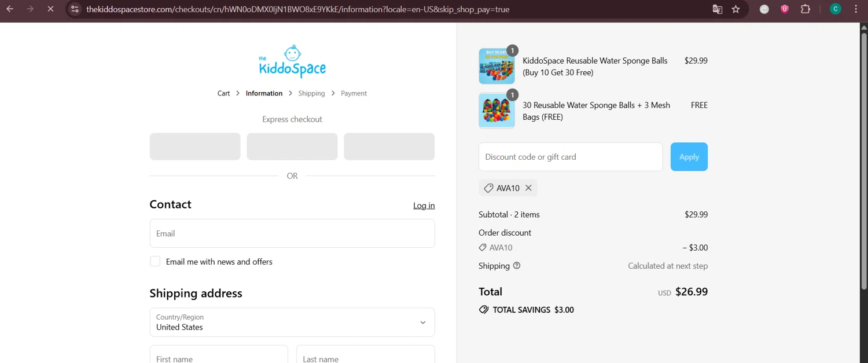This screenshot has width=868, height=363.
Task: Select the Payment breadcrumb step
Action: pyautogui.click(x=354, y=93)
